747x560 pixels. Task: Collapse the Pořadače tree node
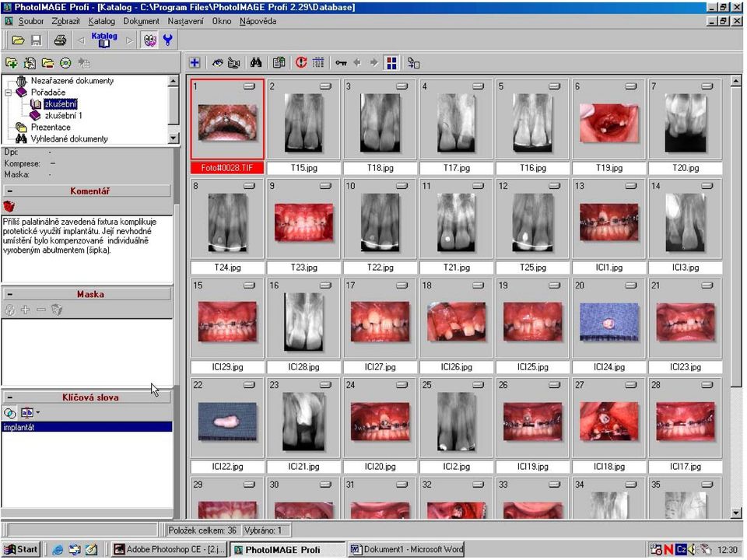click(8, 93)
